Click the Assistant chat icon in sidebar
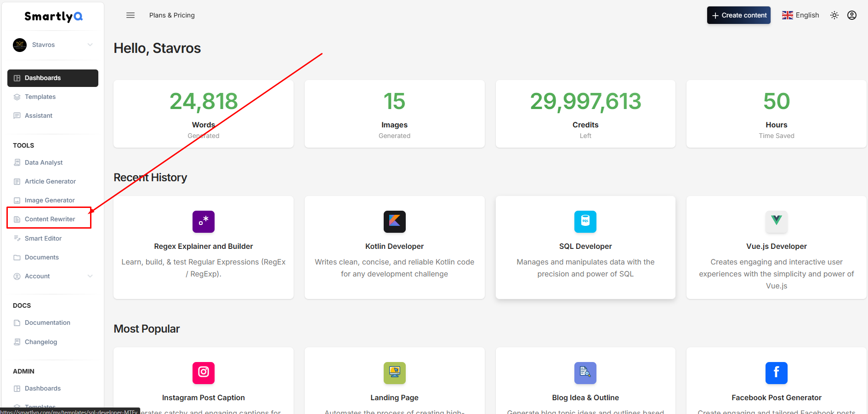 click(x=17, y=116)
